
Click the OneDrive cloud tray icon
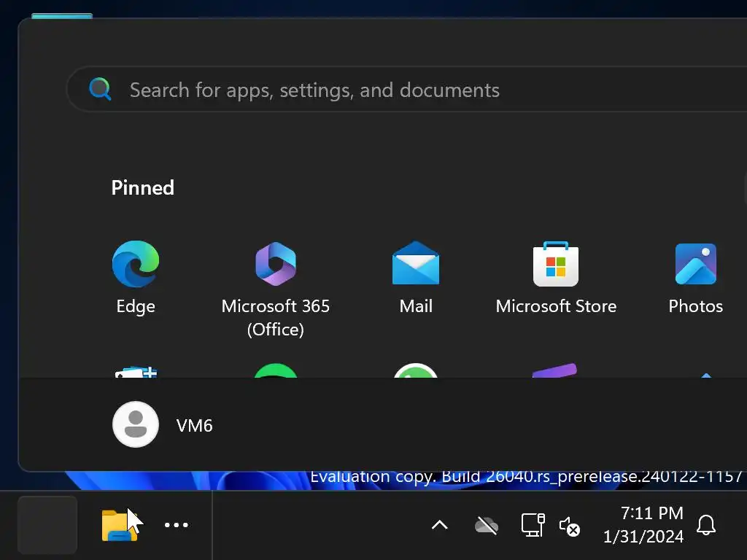click(x=487, y=526)
